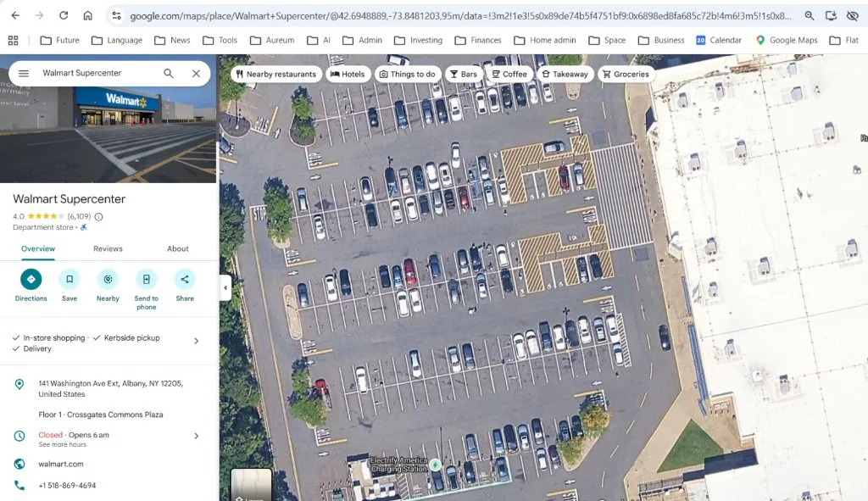This screenshot has width=868, height=501.
Task: Open the Future bookmarks folder
Action: click(x=60, y=40)
